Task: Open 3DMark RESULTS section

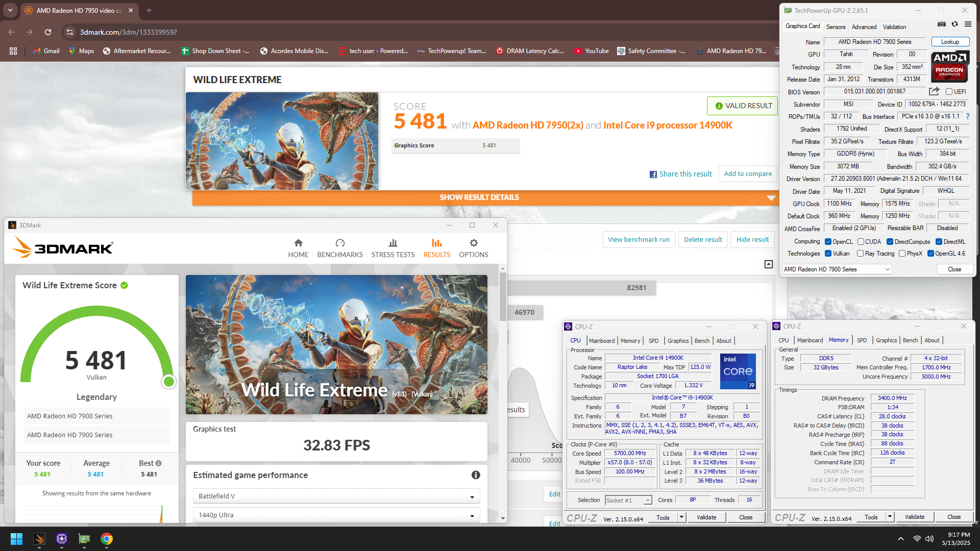Action: pos(437,248)
